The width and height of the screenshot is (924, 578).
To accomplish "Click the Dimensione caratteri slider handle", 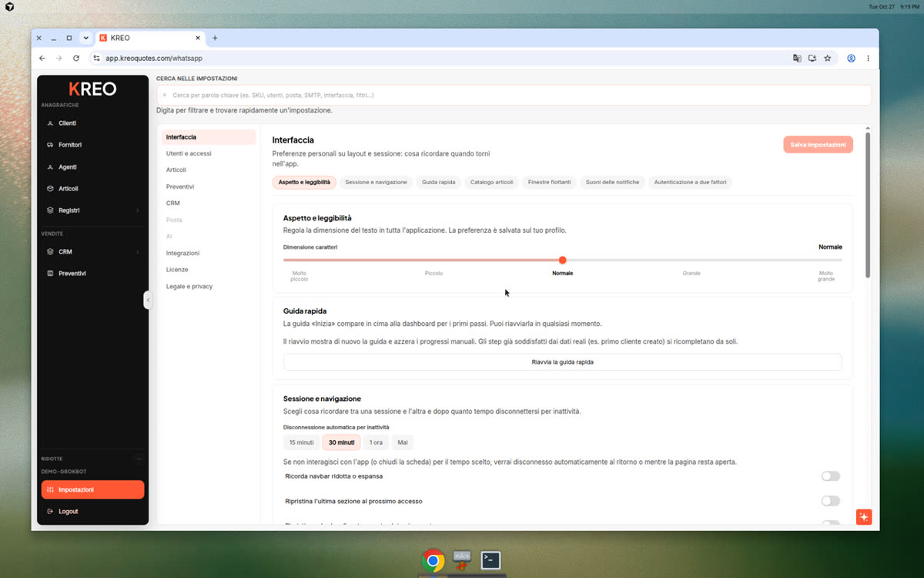I will (563, 260).
